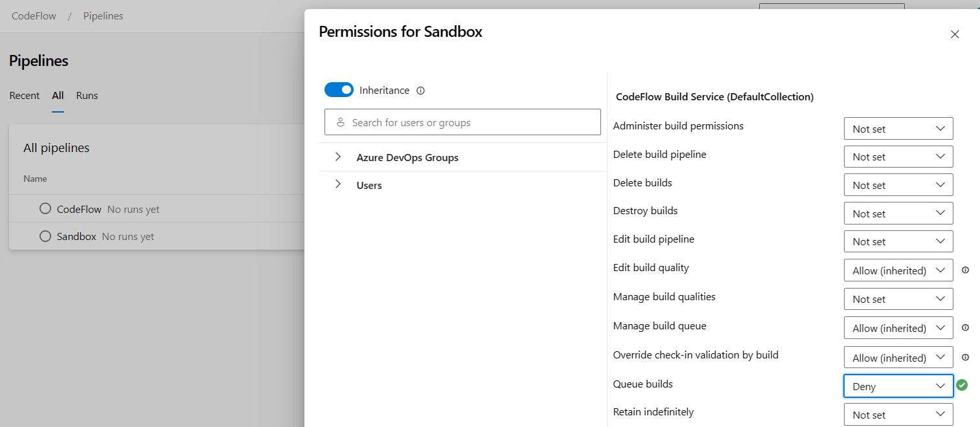This screenshot has height=427, width=980.
Task: Click the green checkmark beside Queue builds
Action: click(x=962, y=385)
